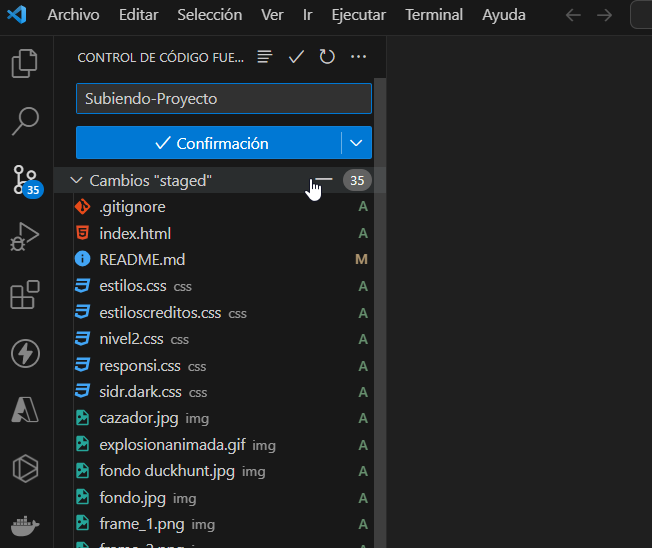
Task: Click the CSS icon beside sidr.dark.css
Action: 82,391
